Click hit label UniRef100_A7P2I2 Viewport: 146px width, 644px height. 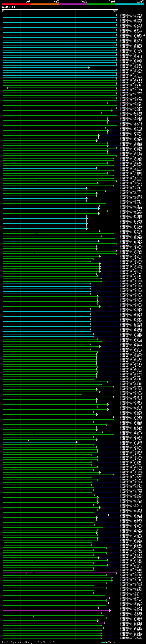point(131,75)
